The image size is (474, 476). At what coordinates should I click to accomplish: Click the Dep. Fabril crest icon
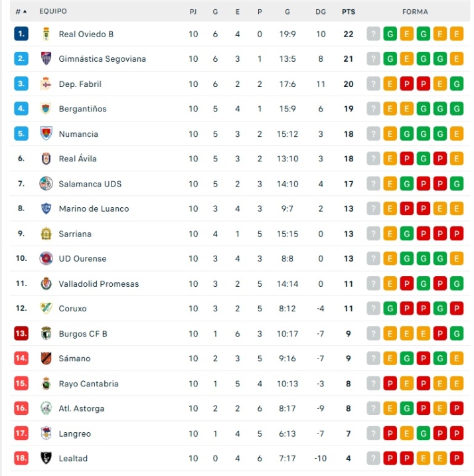[46, 84]
